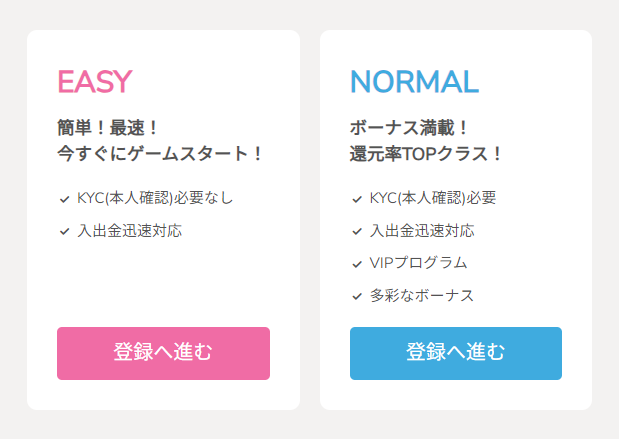Viewport: 619px width, 439px height.
Task: Click the 還元率TOPクラス！ tagline
Action: click(426, 154)
